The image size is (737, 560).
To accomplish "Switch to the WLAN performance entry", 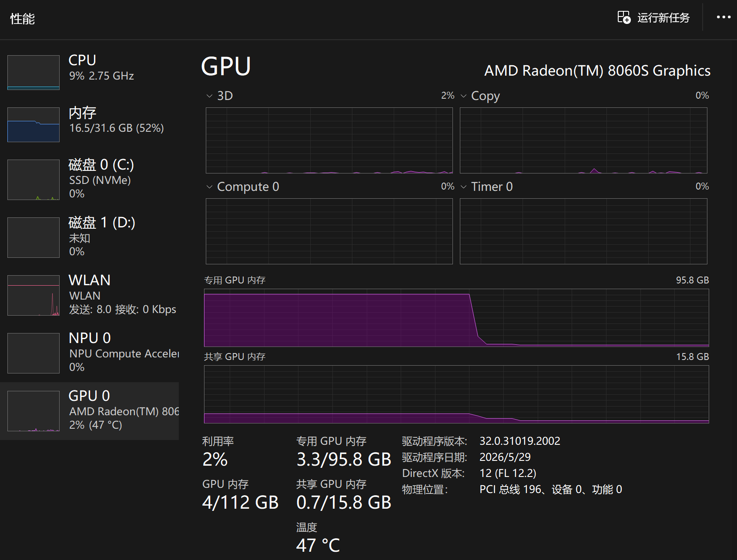I will [x=89, y=295].
